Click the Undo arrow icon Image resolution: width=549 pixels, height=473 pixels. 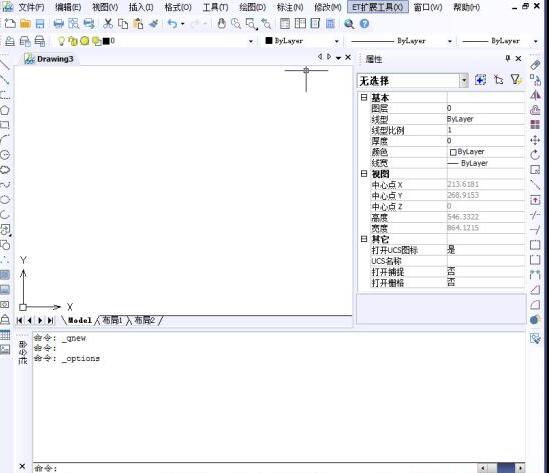coord(172,24)
